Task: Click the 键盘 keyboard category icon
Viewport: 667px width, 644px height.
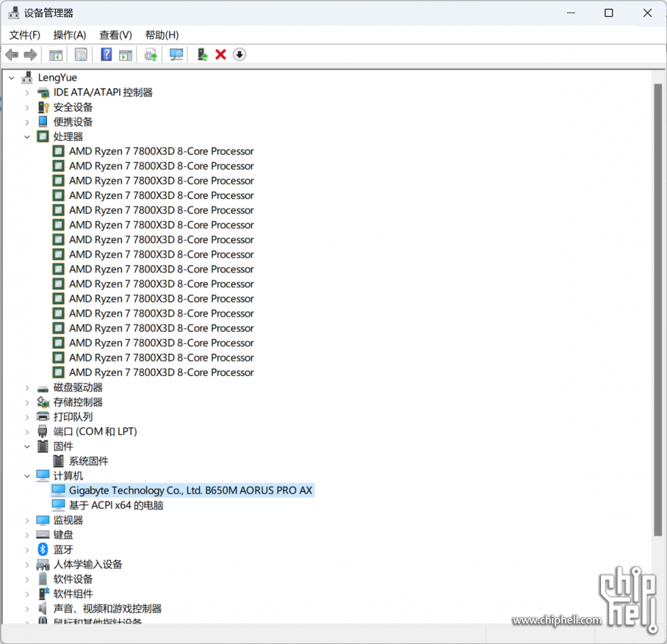Action: coord(43,534)
